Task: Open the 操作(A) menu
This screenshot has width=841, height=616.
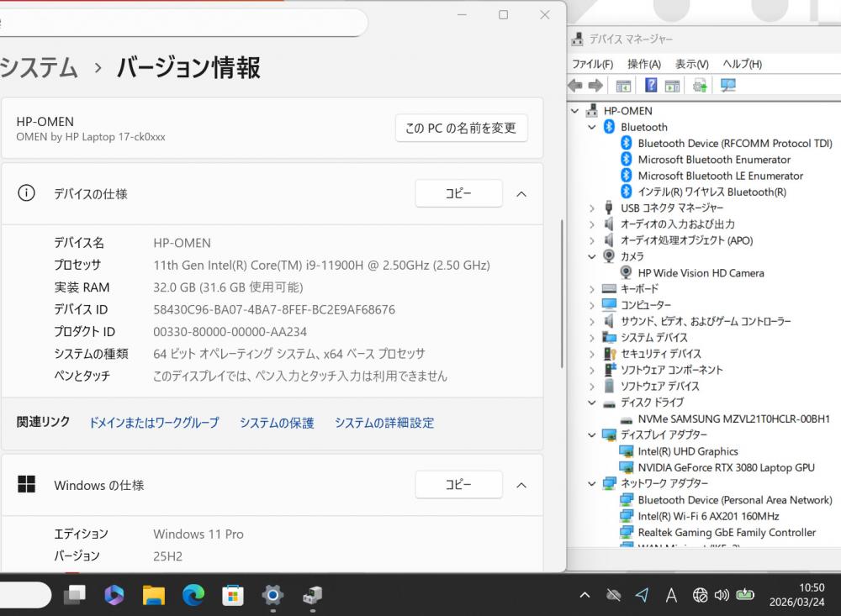Action: pyautogui.click(x=643, y=64)
